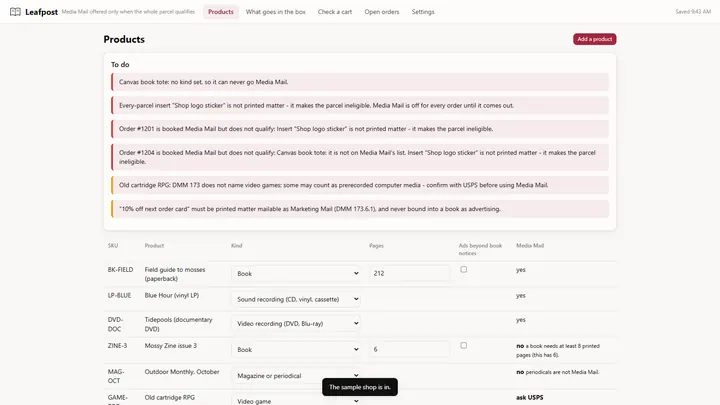Click the Add a product button
Image resolution: width=720 pixels, height=405 pixels.
pos(595,39)
